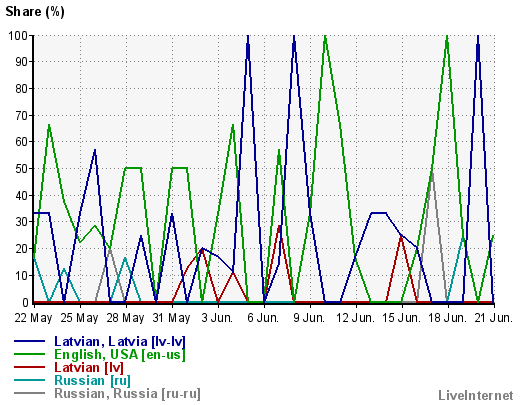Click the red line swatch for Latvian [lv]

pos(29,367)
